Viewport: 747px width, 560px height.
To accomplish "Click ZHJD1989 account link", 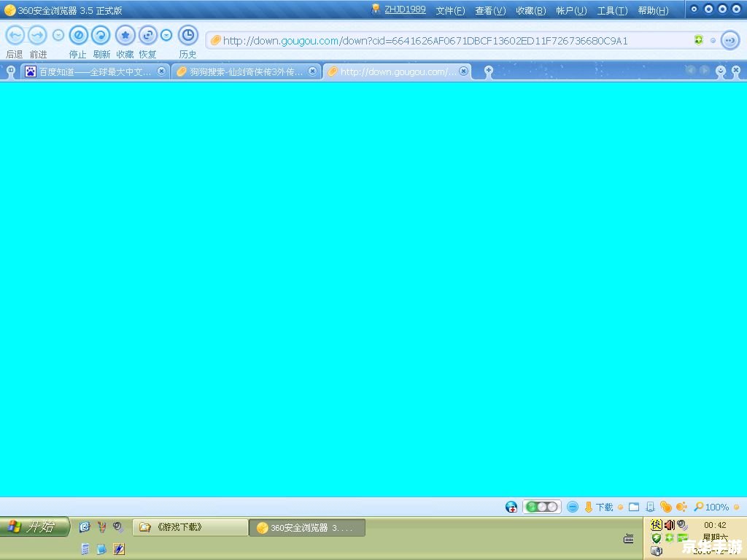I will [x=405, y=9].
